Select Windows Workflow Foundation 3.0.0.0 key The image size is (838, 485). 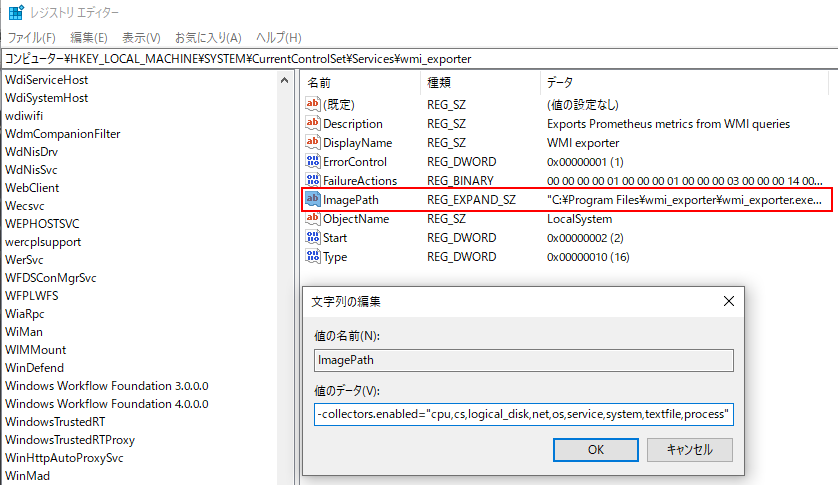pos(107,386)
